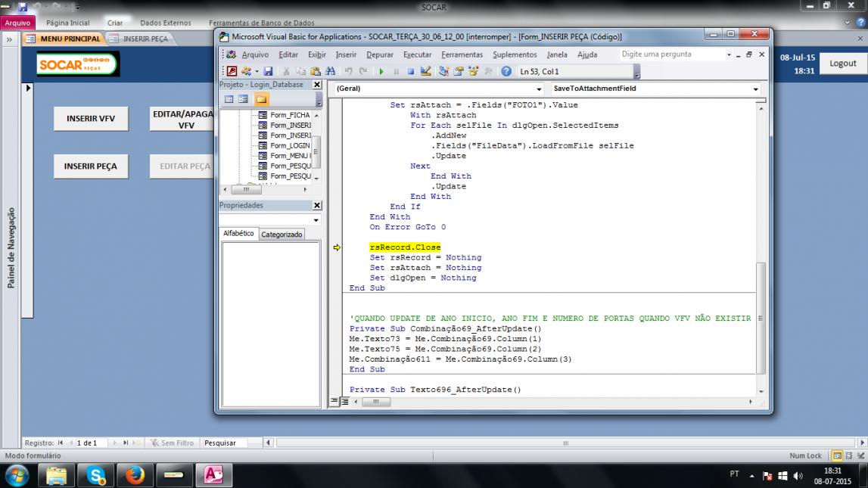Switch to Full Module View at code window bottom

click(x=345, y=402)
